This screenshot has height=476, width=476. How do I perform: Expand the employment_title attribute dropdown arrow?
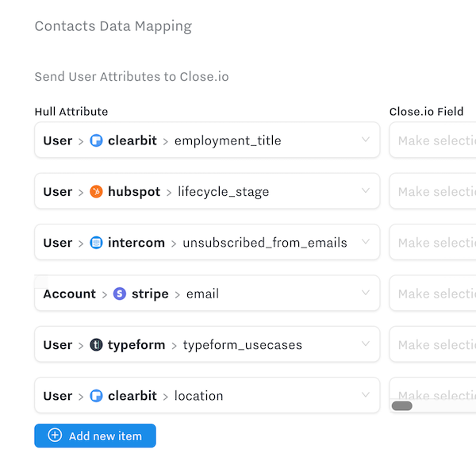(x=366, y=140)
